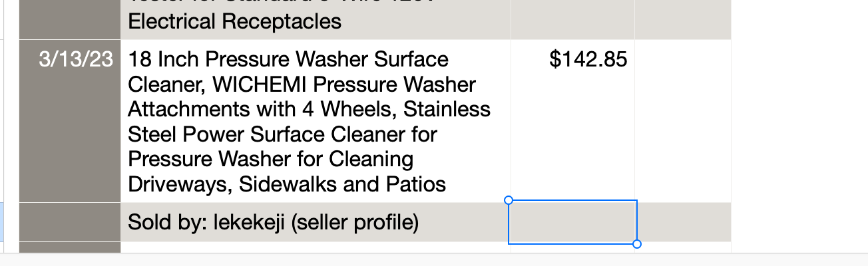
Task: Select the Electrical Receptacles cell
Action: click(x=316, y=19)
